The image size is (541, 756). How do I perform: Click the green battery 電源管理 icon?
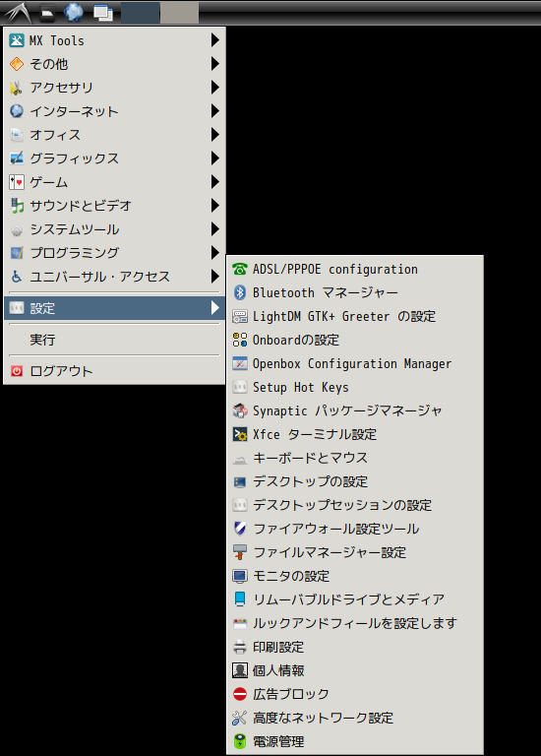[x=239, y=741]
